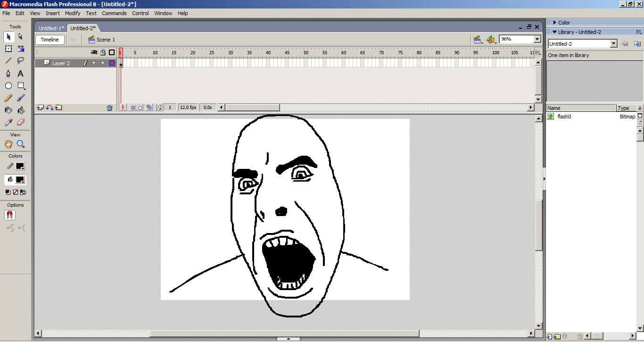This screenshot has width=644, height=342.
Task: Select the Text tool
Action: click(x=21, y=73)
